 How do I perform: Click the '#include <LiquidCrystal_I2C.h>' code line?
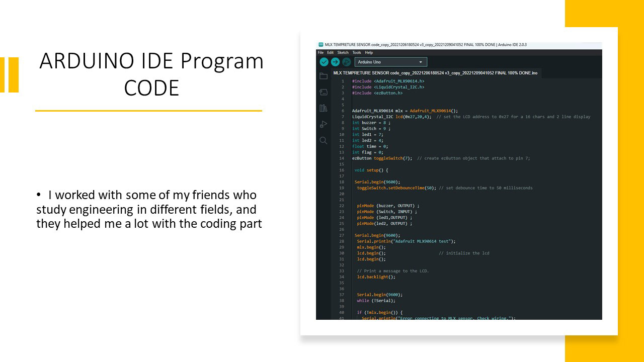point(388,87)
